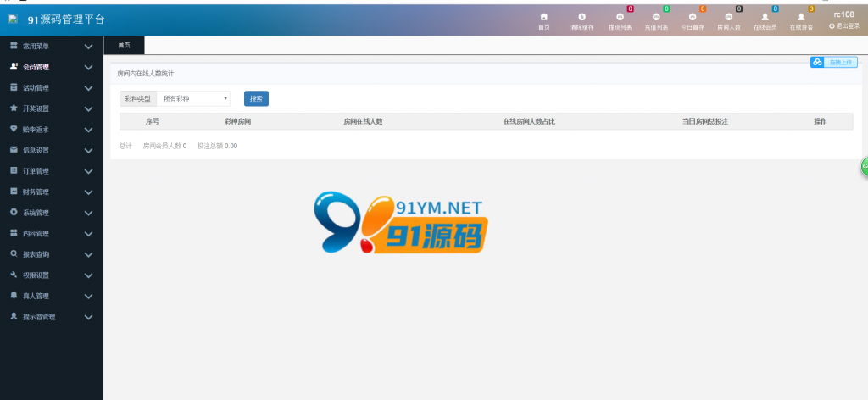Expand 系统管理 with its chevron
Image resolution: width=868 pixels, height=400 pixels.
click(x=88, y=213)
